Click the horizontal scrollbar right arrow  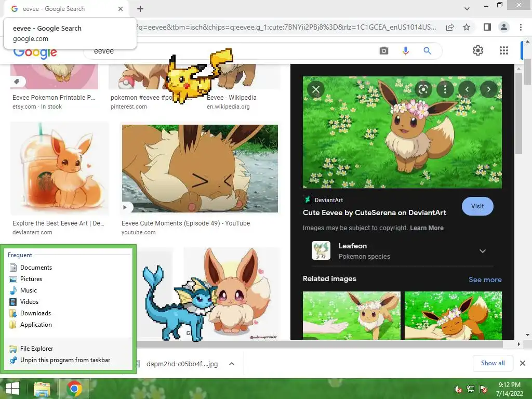coord(518,344)
